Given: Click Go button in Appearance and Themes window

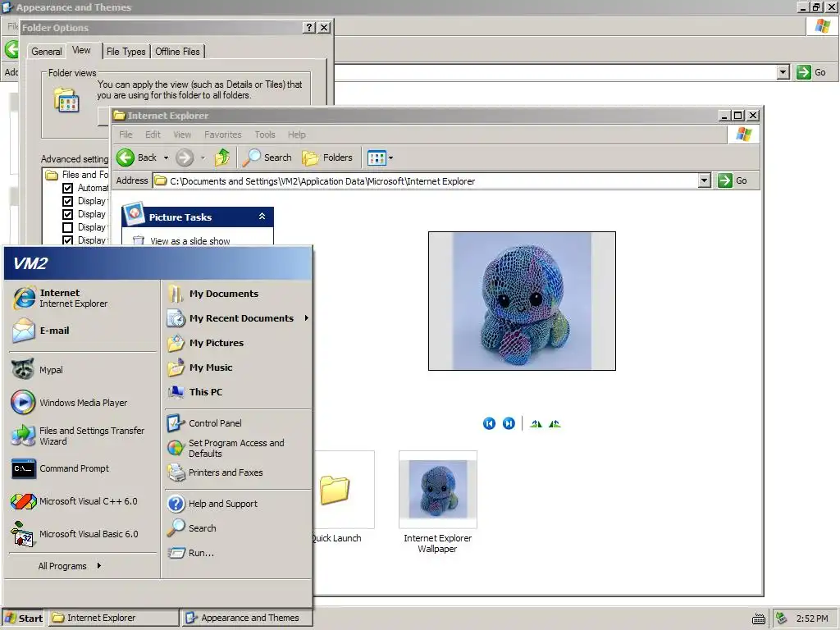Looking at the screenshot, I should click(811, 72).
